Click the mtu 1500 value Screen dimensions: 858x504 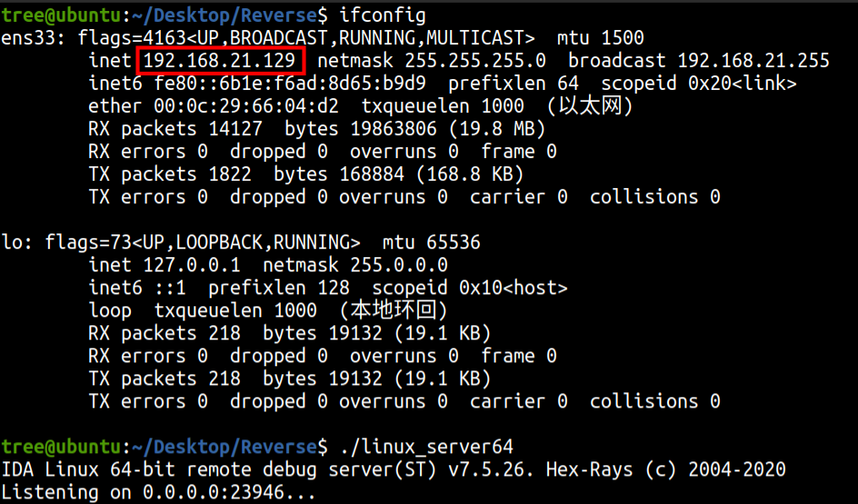click(x=622, y=38)
